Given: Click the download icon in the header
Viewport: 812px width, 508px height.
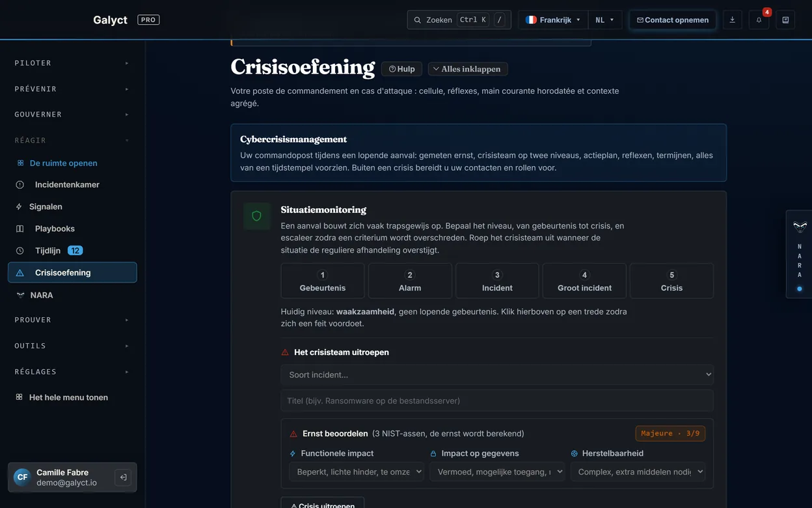Looking at the screenshot, I should (x=732, y=20).
